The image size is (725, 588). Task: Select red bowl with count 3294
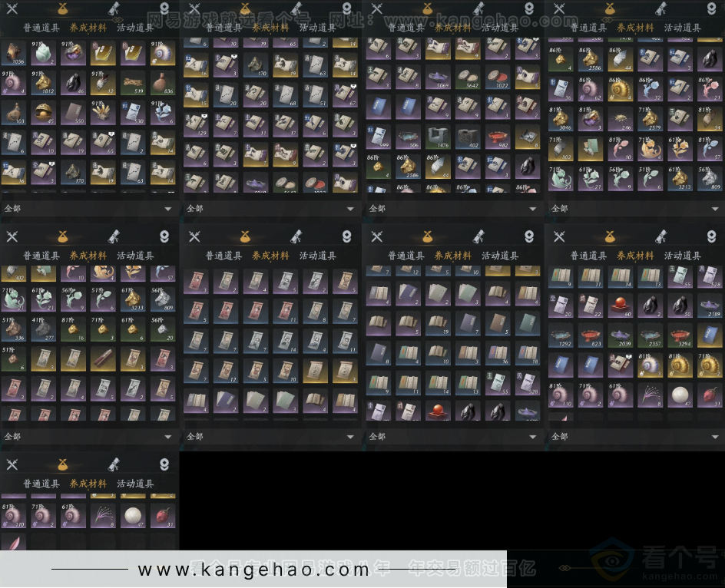click(x=680, y=335)
